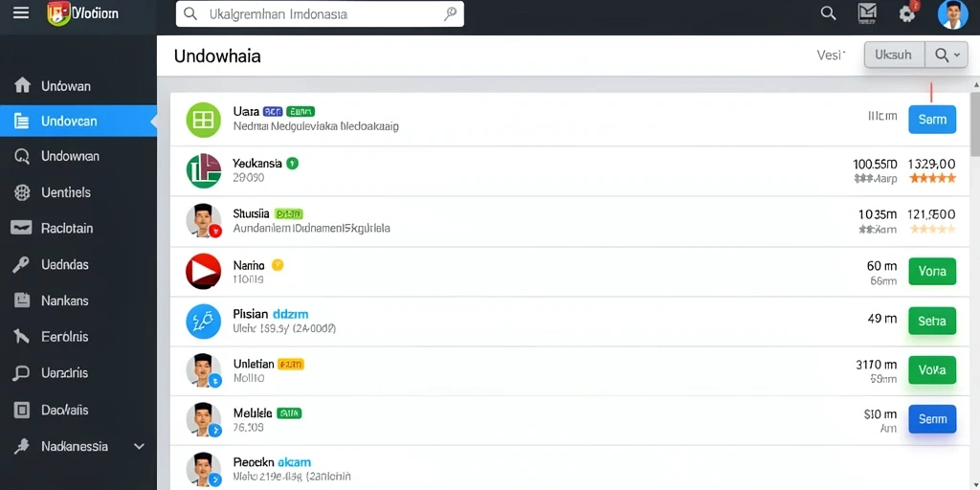Expand the Nadkanessia sidebar chevron
Viewport: 980px width, 490px height.
pyautogui.click(x=139, y=446)
